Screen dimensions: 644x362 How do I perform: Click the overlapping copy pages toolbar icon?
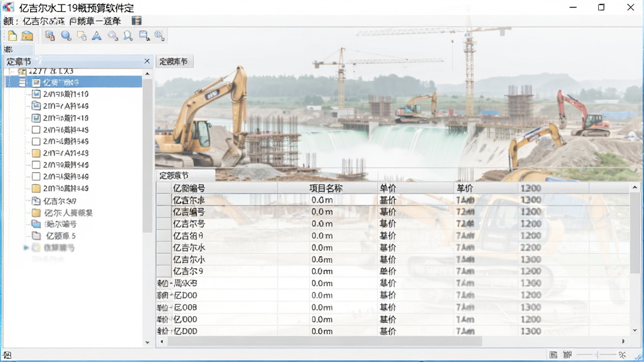point(81,36)
